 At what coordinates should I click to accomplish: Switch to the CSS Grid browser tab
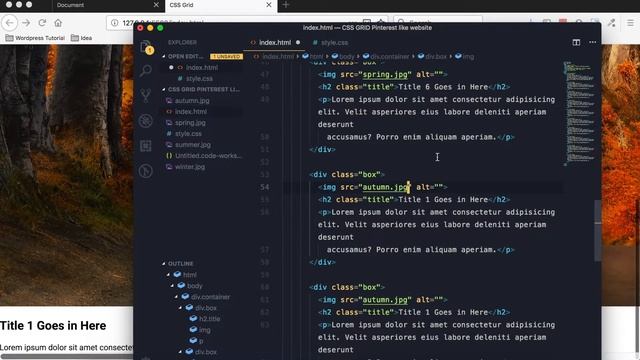click(221, 5)
